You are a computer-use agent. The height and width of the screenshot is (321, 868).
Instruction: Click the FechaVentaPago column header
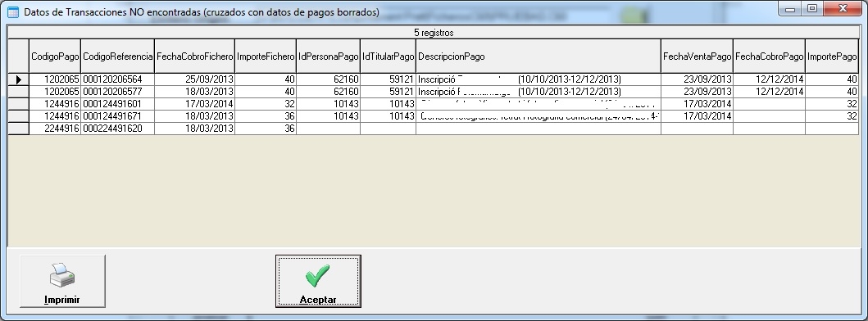coord(697,56)
